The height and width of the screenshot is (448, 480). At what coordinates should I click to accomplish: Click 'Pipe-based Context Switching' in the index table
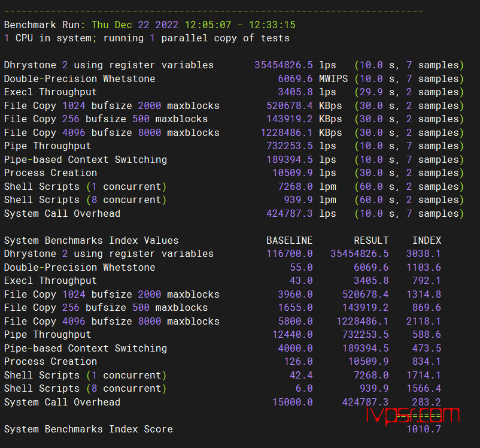coord(86,349)
